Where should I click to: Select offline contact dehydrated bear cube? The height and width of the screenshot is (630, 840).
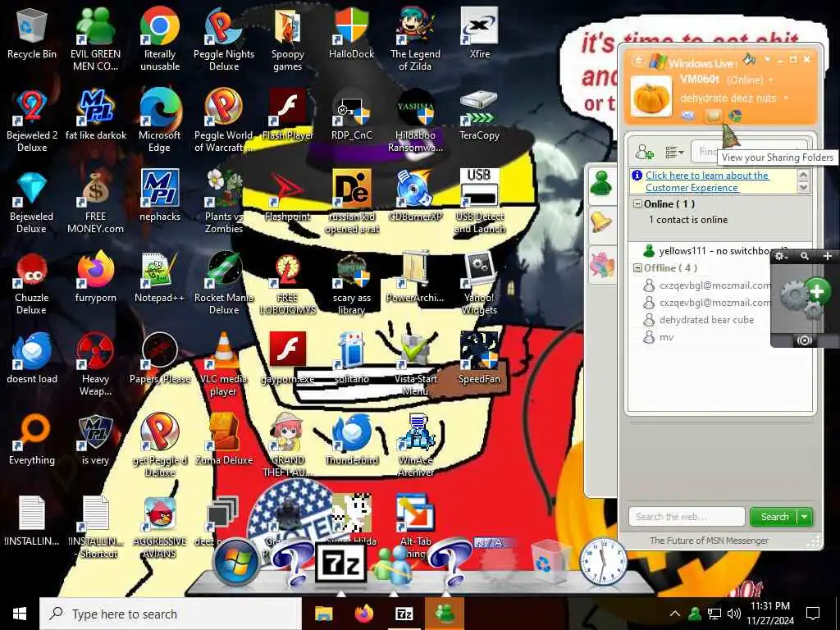pyautogui.click(x=698, y=320)
